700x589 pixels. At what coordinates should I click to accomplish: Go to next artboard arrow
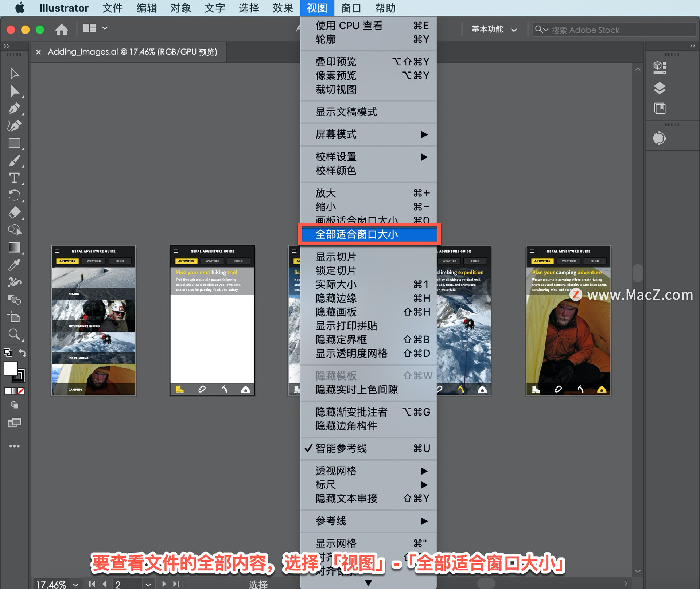(164, 584)
